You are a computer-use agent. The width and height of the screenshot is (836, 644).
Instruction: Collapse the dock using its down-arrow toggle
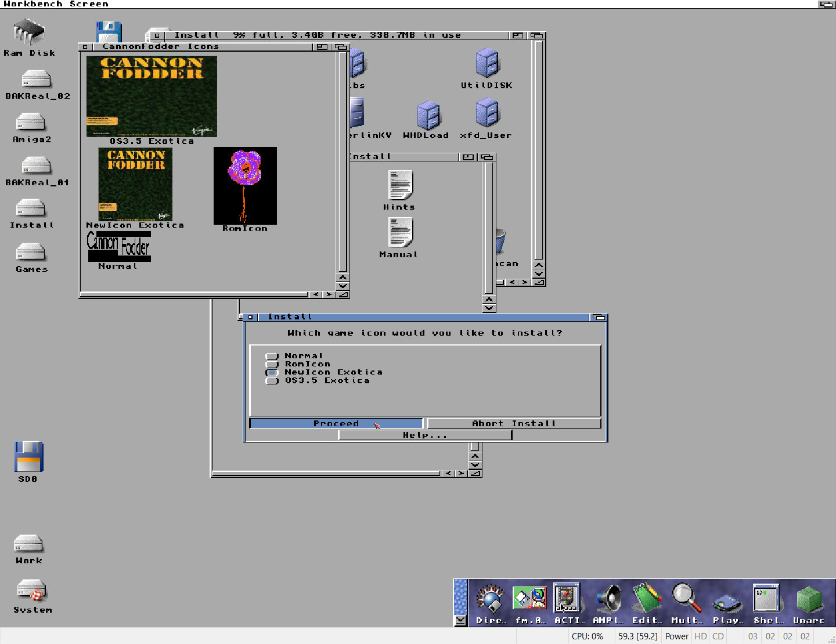(460, 620)
